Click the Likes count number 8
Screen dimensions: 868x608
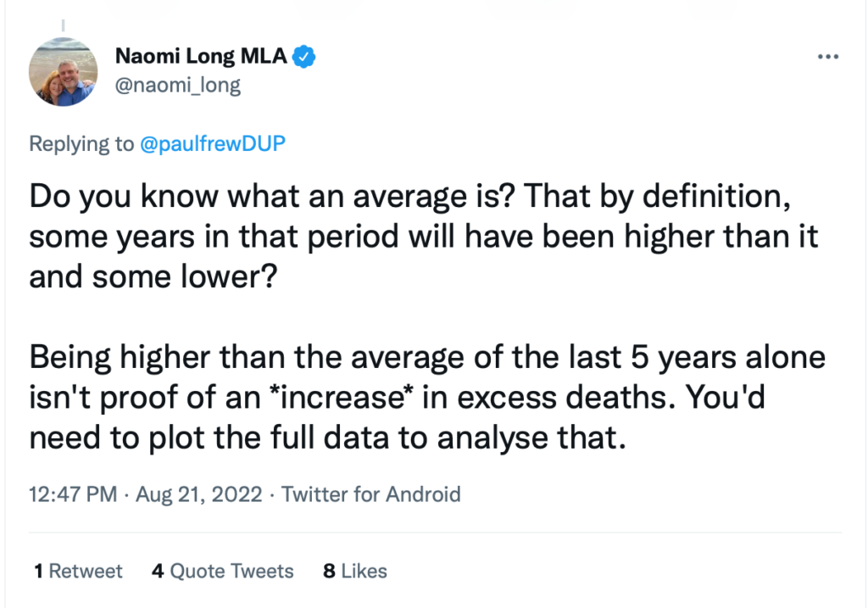[x=329, y=571]
